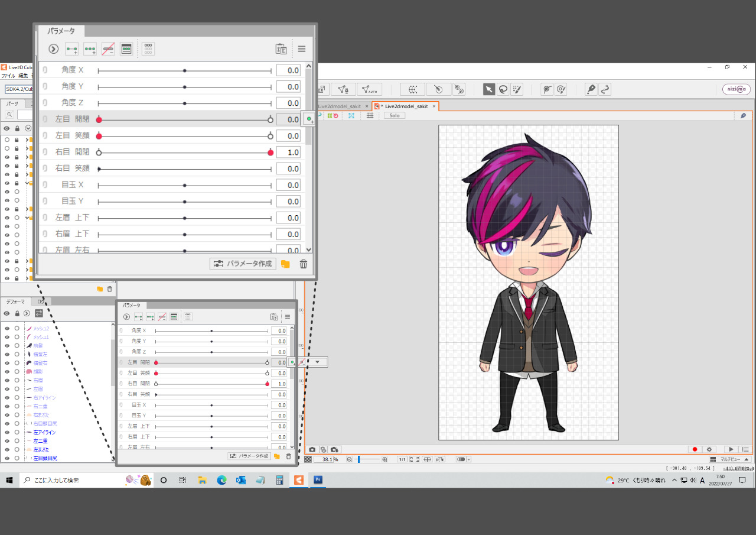The image size is (756, 535).
Task: Click the 1:1 actual size icon
Action: click(x=402, y=459)
